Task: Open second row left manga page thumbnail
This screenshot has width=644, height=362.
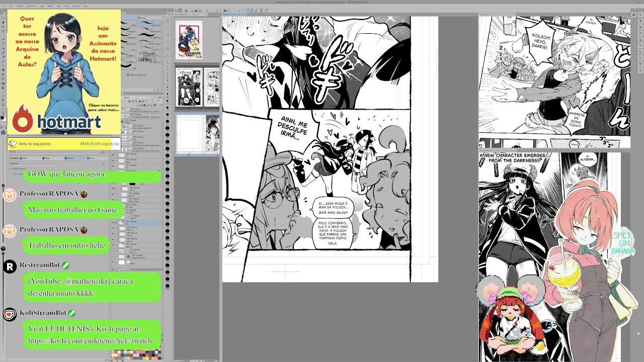Action: click(189, 87)
